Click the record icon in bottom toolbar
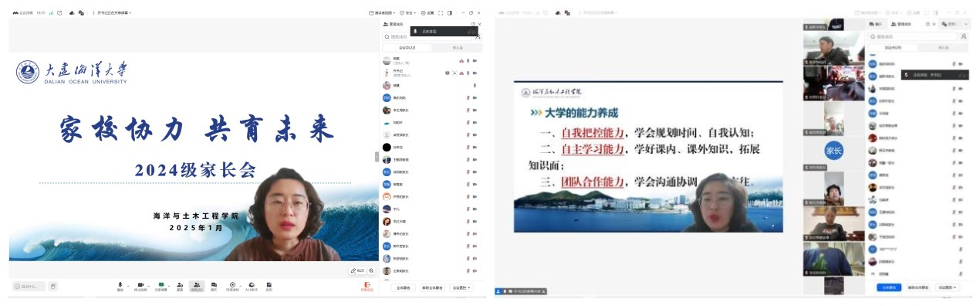980x306 pixels. (x=232, y=287)
